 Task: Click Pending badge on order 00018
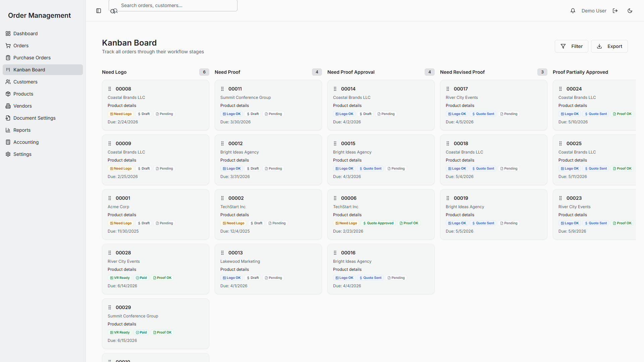pos(509,169)
